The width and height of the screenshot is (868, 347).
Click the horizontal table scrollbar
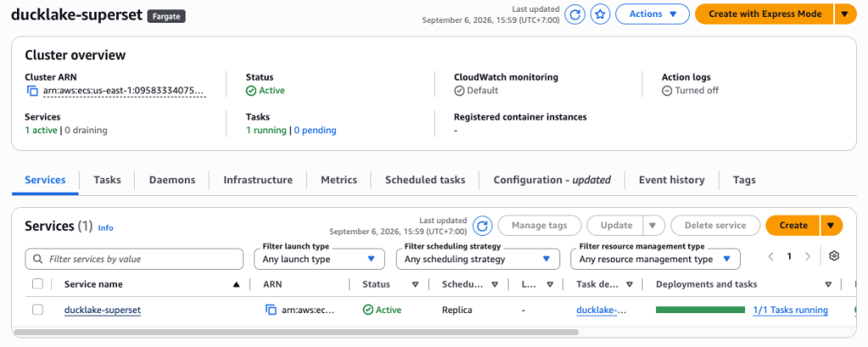pos(296,333)
